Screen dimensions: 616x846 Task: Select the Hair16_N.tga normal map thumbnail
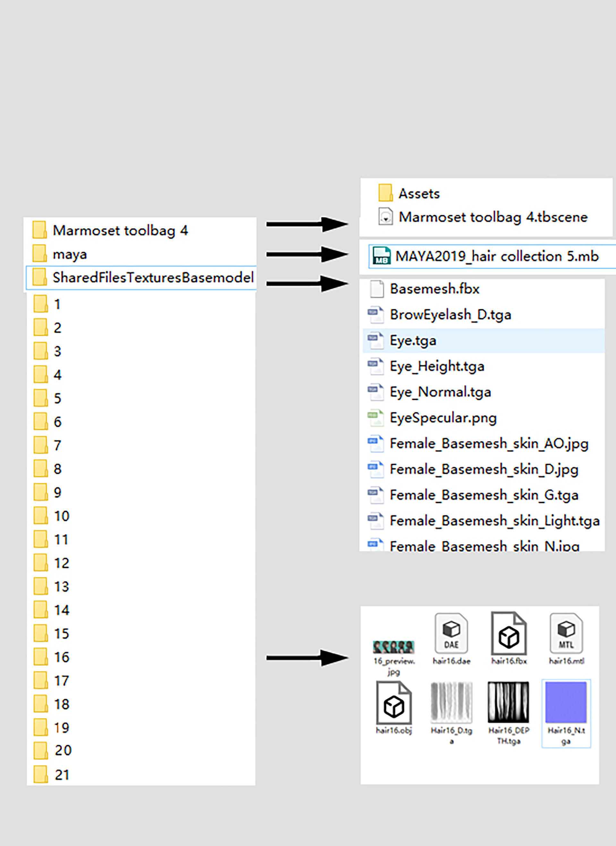[x=566, y=703]
